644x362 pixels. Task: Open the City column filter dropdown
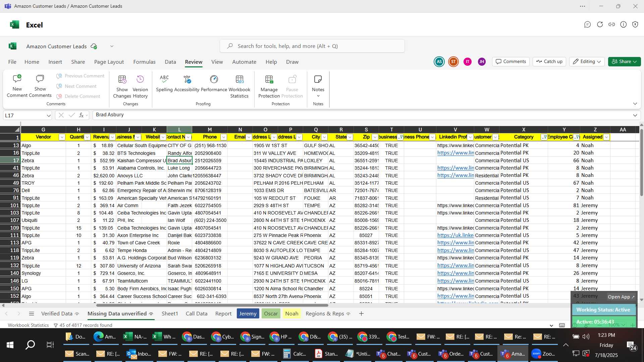click(x=324, y=137)
